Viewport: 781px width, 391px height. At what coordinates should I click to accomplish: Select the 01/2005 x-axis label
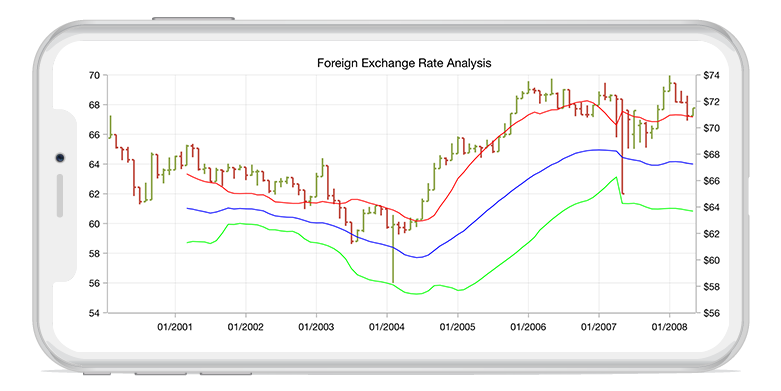click(x=458, y=327)
